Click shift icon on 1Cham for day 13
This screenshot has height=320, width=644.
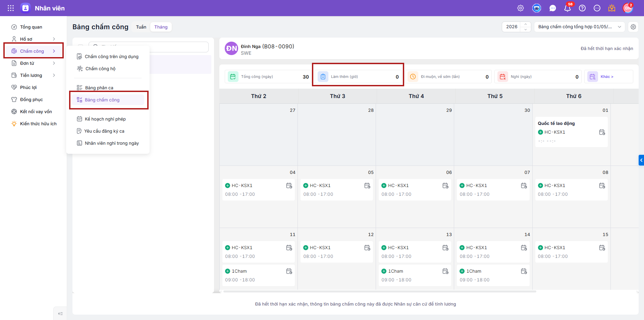coord(445,271)
